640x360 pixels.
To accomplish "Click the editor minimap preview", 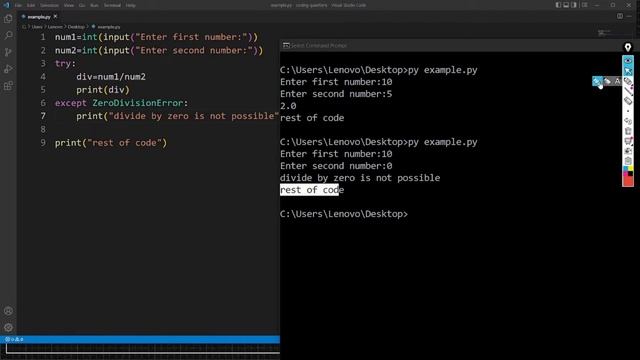I will pyautogui.click(x=604, y=33).
